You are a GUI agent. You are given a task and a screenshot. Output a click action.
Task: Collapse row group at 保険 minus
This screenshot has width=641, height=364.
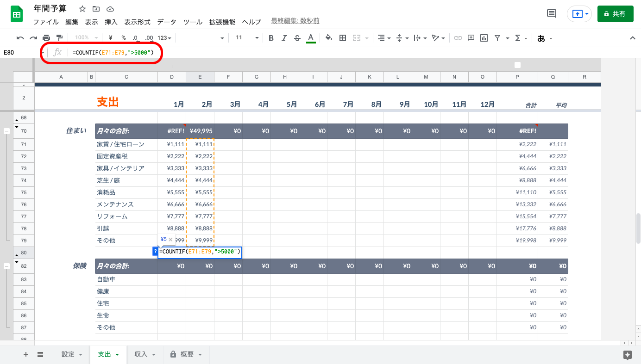6,266
